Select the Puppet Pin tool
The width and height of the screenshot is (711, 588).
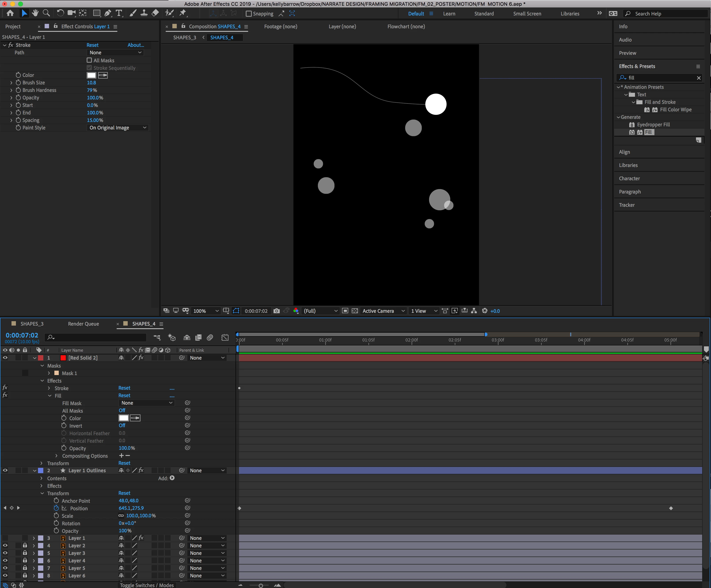coord(183,13)
